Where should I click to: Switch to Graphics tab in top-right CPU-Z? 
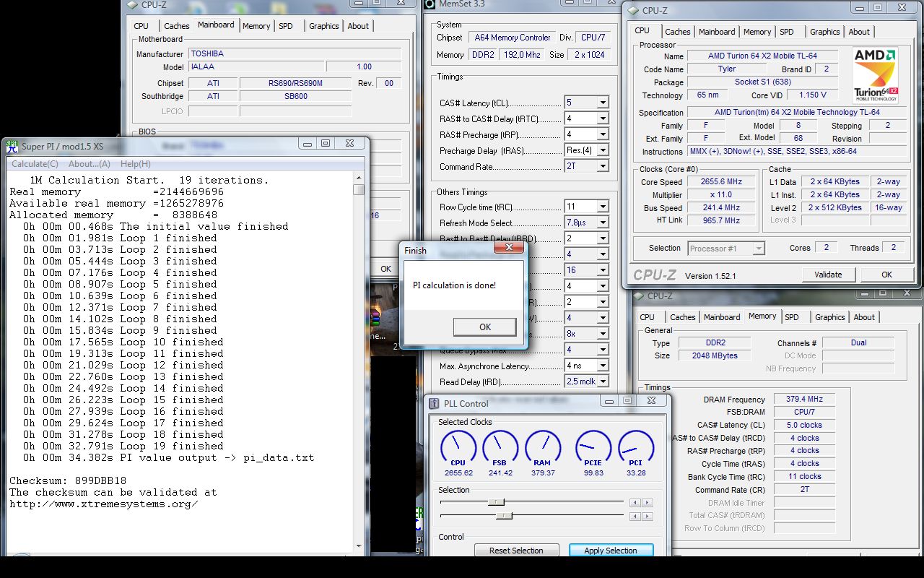click(x=824, y=32)
